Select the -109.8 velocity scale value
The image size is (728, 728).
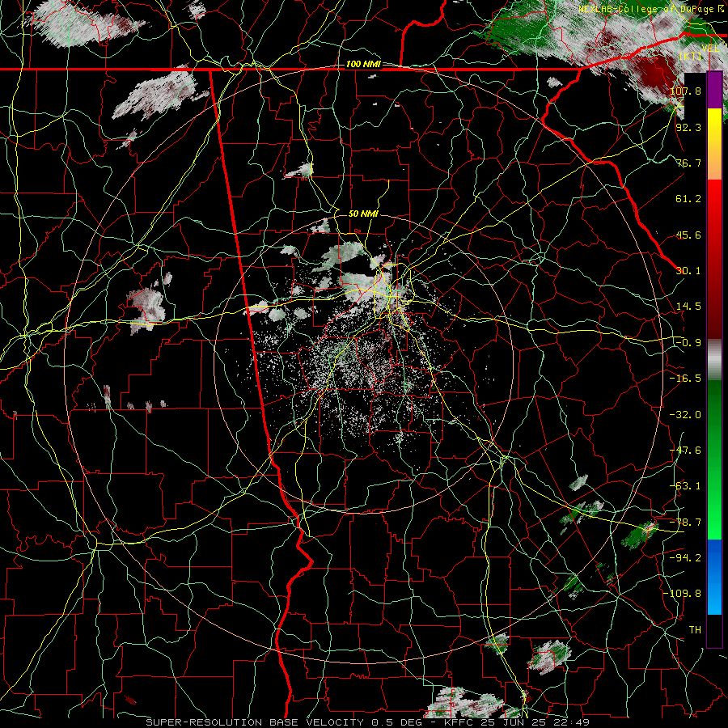(x=682, y=594)
